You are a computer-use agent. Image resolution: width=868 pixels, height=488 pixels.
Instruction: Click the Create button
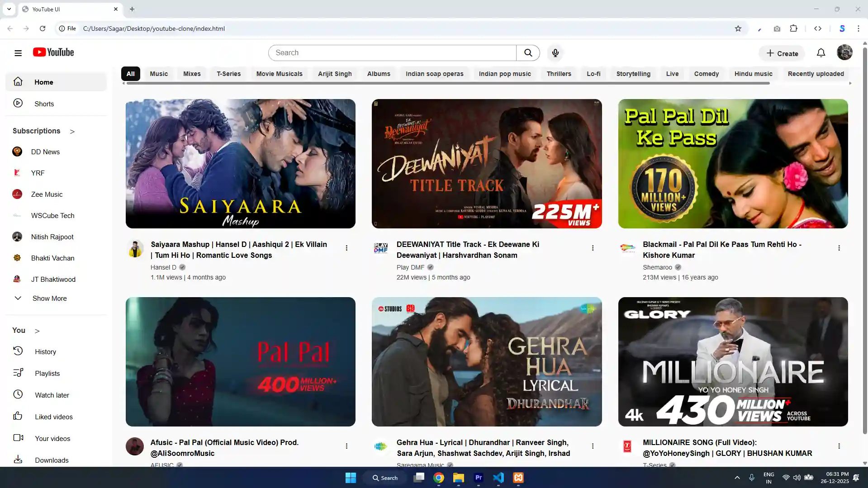pos(782,53)
